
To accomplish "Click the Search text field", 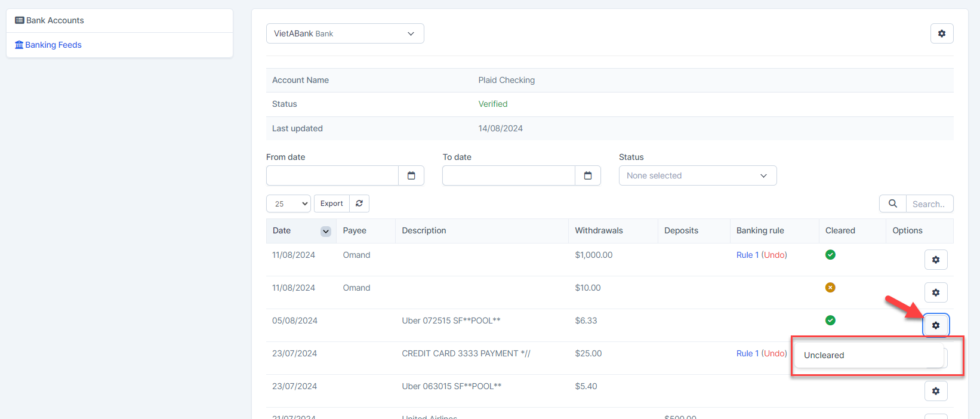I will pos(929,204).
